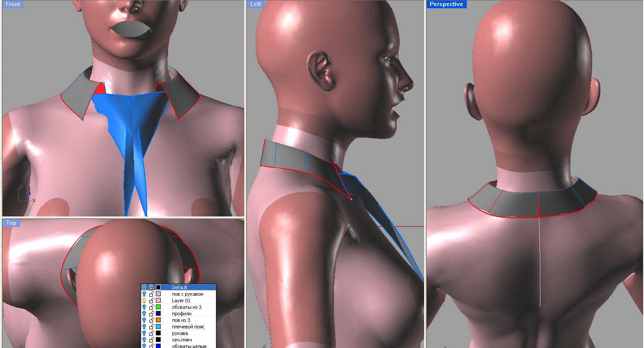Pick the «обхваты целые» layer name
Screen dimensions: 644x348
point(189,346)
